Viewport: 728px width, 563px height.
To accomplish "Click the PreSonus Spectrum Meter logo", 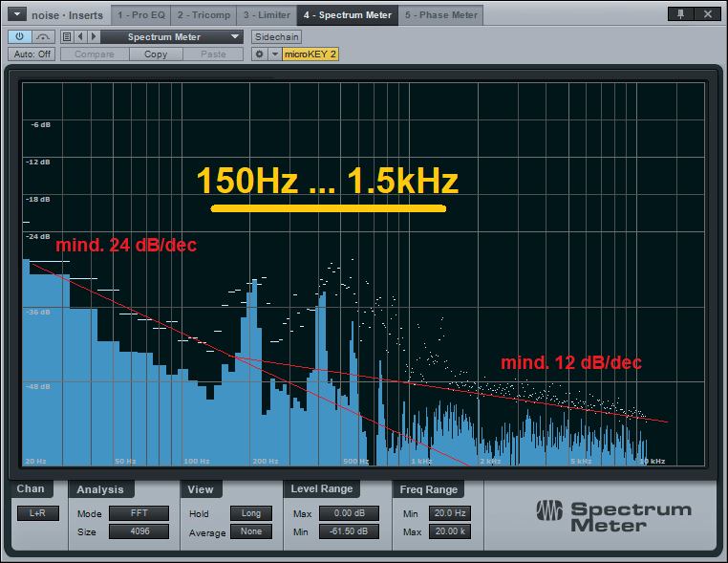I will pos(611,516).
